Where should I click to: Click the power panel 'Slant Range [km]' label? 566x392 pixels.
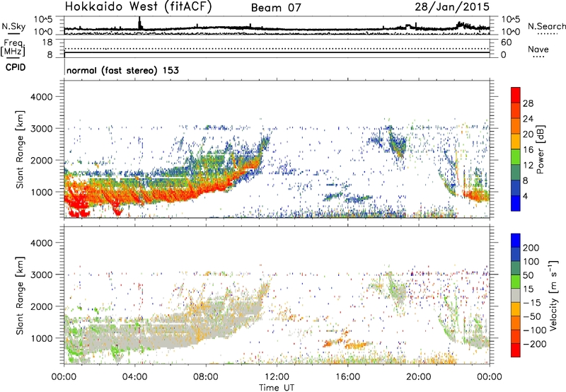[20, 149]
